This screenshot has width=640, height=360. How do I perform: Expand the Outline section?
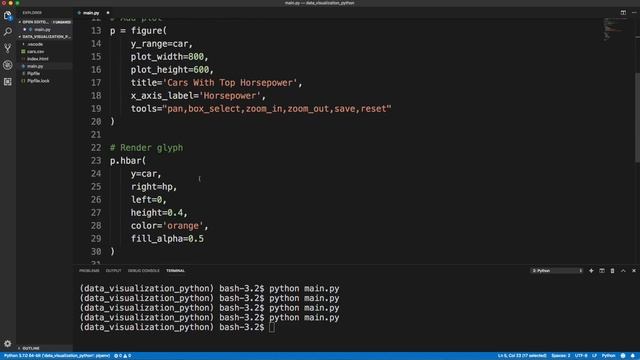[31, 348]
